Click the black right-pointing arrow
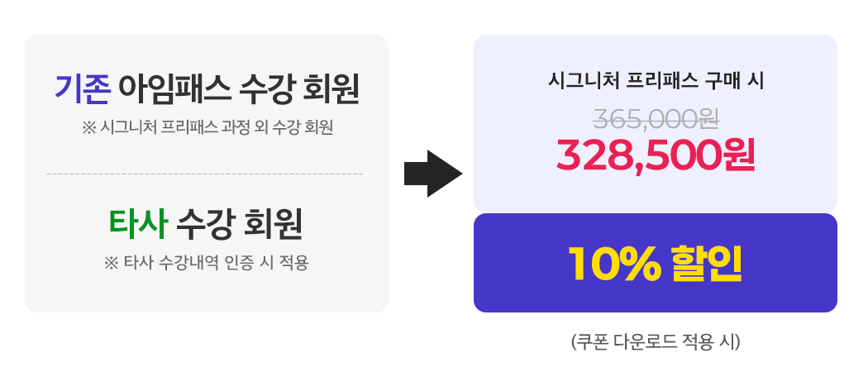Screen dimensions: 868x372 pos(433,174)
